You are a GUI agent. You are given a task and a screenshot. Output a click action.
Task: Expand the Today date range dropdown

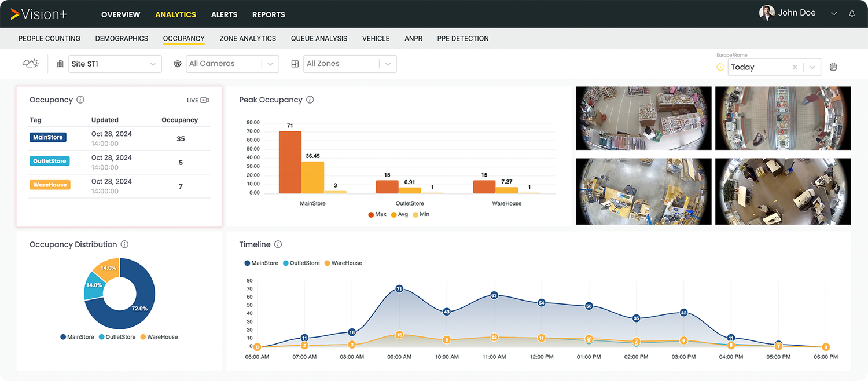point(811,67)
